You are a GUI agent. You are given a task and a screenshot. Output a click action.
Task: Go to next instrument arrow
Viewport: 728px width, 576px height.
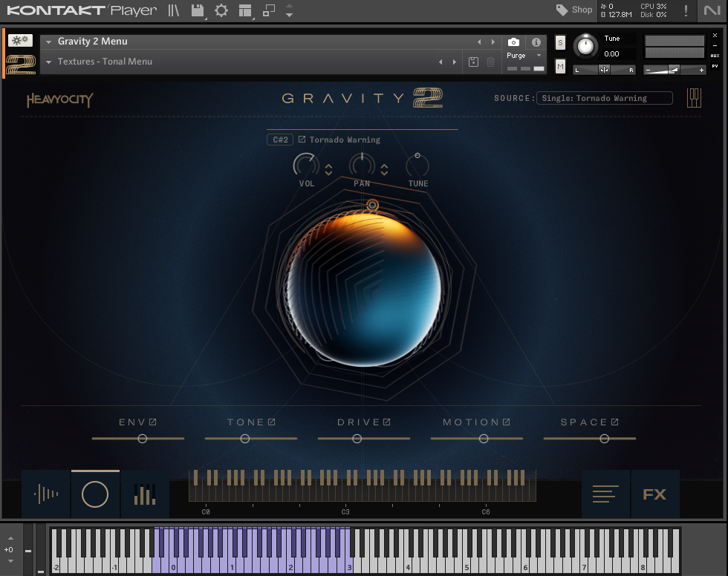[x=493, y=42]
